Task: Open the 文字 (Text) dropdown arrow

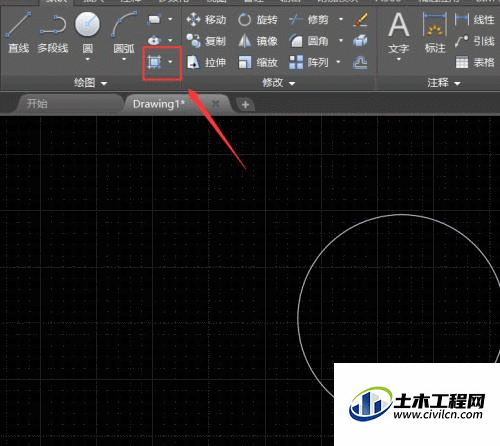Action: pyautogui.click(x=399, y=59)
